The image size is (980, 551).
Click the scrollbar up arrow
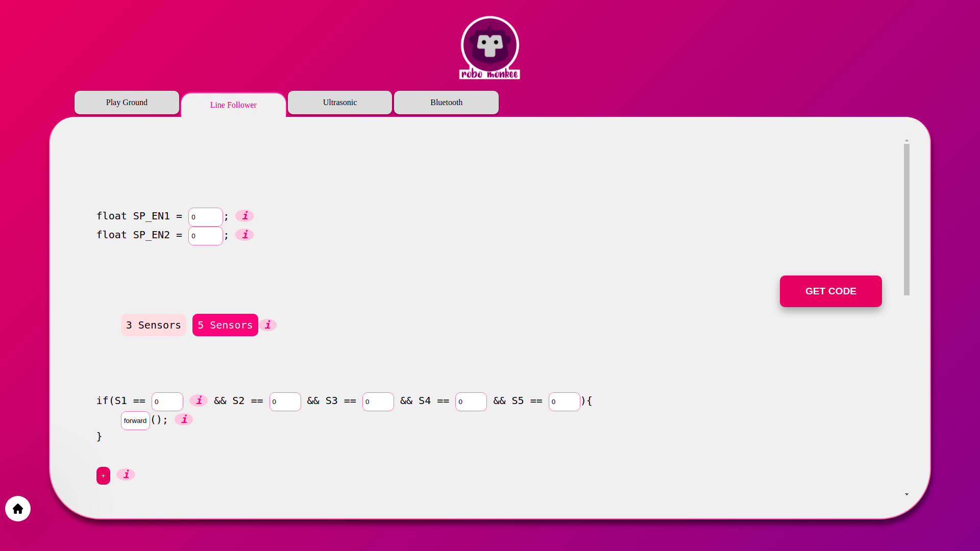point(906,140)
